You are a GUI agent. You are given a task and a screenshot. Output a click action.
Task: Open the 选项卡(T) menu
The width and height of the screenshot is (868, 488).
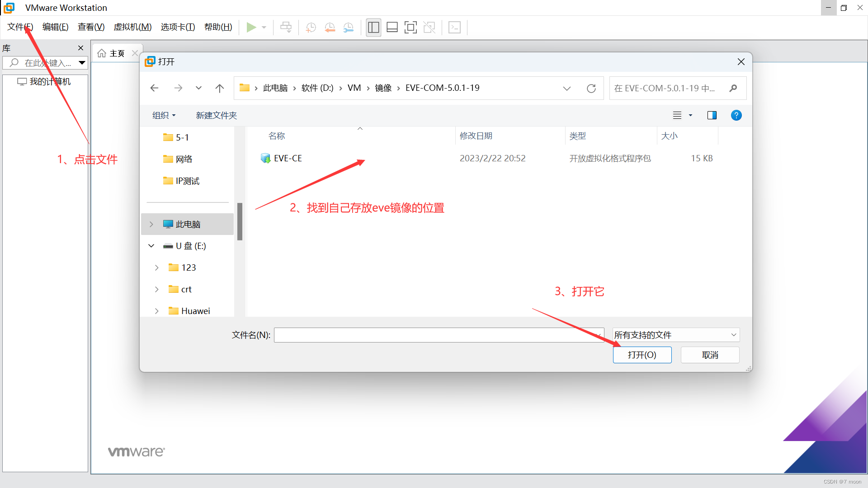pyautogui.click(x=178, y=27)
